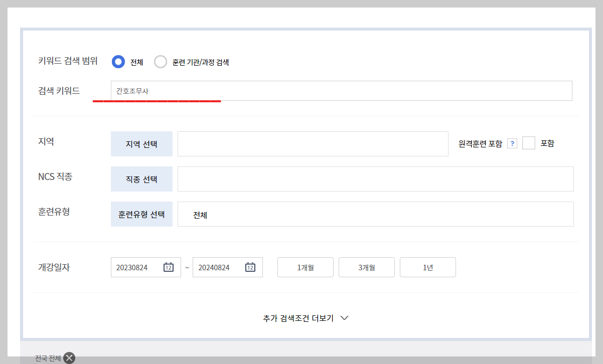Click the 훈련유형 선택 button

(141, 214)
